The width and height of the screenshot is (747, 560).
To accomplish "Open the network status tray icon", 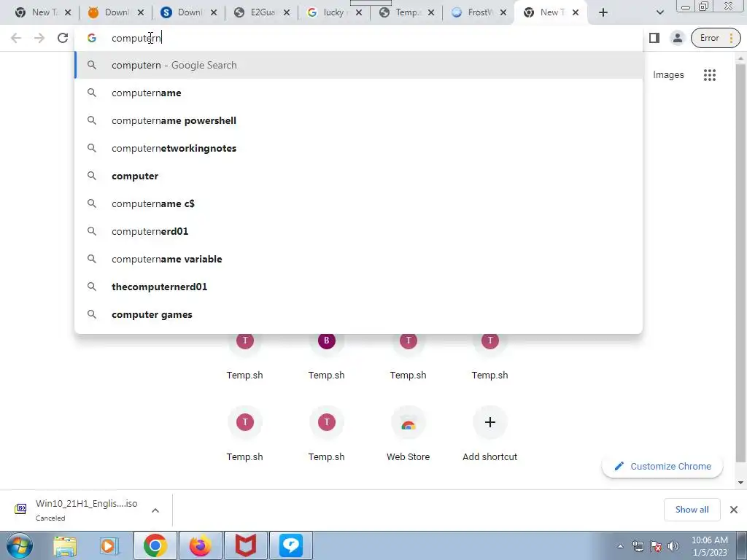I will [x=638, y=546].
